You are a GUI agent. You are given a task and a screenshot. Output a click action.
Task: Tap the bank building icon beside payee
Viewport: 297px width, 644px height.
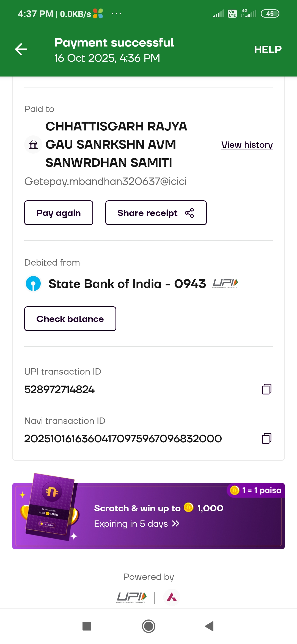[33, 144]
